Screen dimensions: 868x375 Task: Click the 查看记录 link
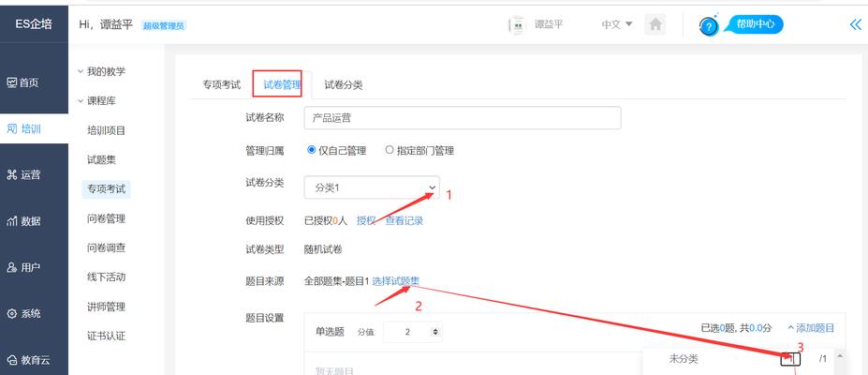(x=405, y=220)
